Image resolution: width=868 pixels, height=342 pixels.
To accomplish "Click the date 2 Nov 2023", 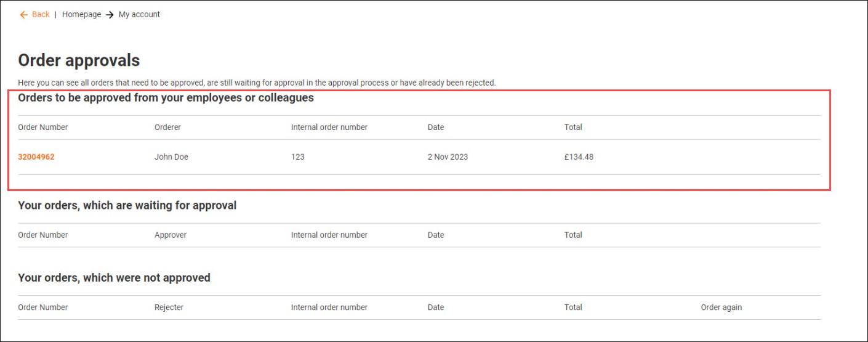I will (x=448, y=157).
